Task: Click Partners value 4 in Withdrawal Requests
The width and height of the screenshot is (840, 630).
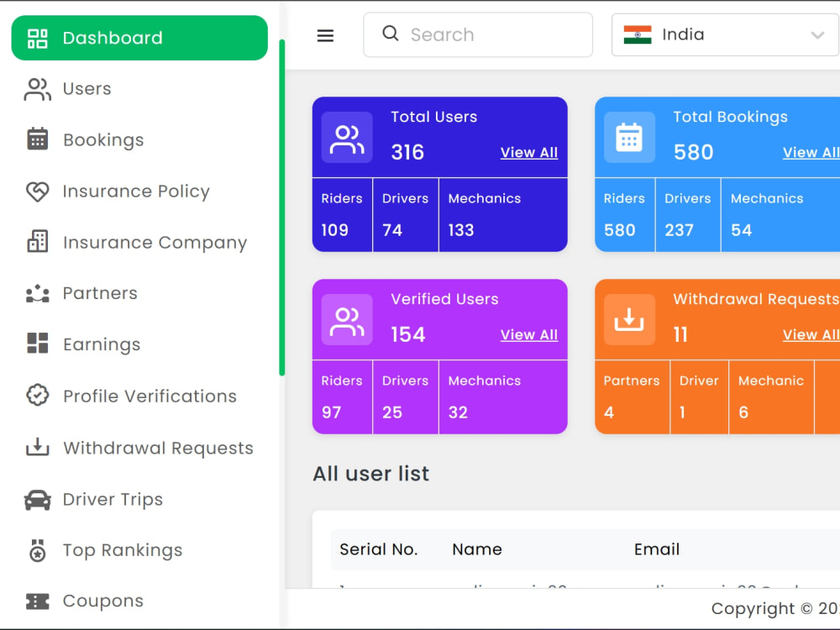Action: (609, 412)
